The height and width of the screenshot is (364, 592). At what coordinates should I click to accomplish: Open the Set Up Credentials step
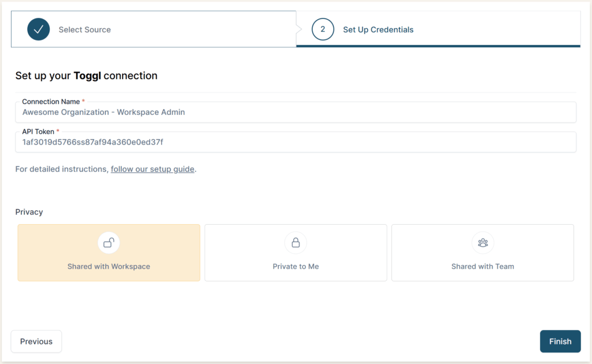click(438, 29)
